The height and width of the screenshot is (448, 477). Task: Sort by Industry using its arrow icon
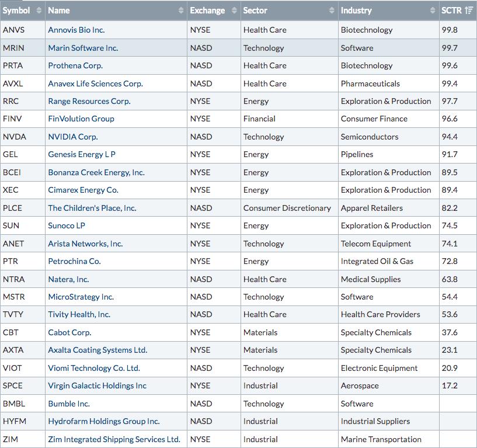tap(433, 11)
